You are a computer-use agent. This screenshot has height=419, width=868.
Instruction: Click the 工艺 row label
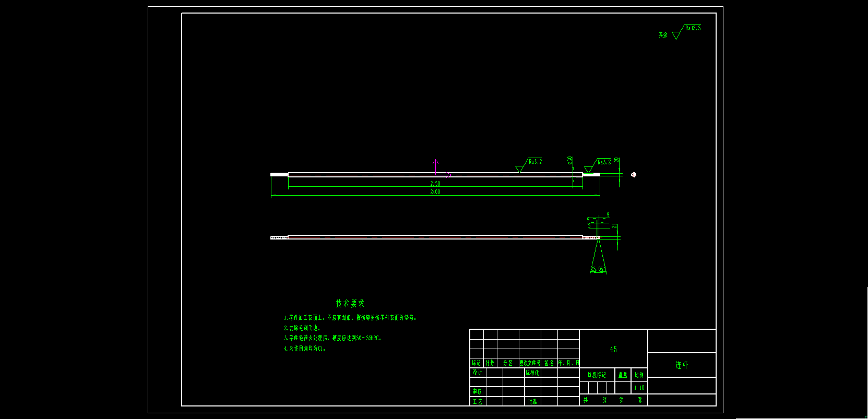[478, 401]
